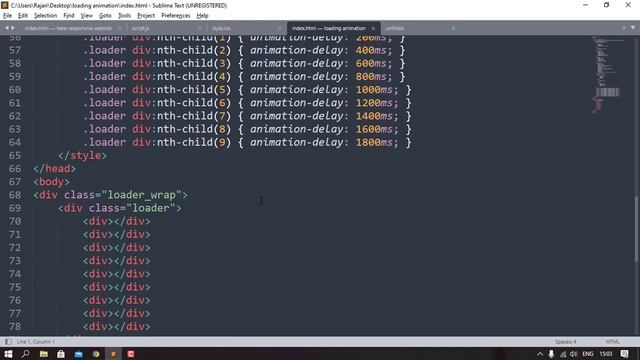Click line number 65
Viewport: 640px width, 360px height.
pos(15,156)
